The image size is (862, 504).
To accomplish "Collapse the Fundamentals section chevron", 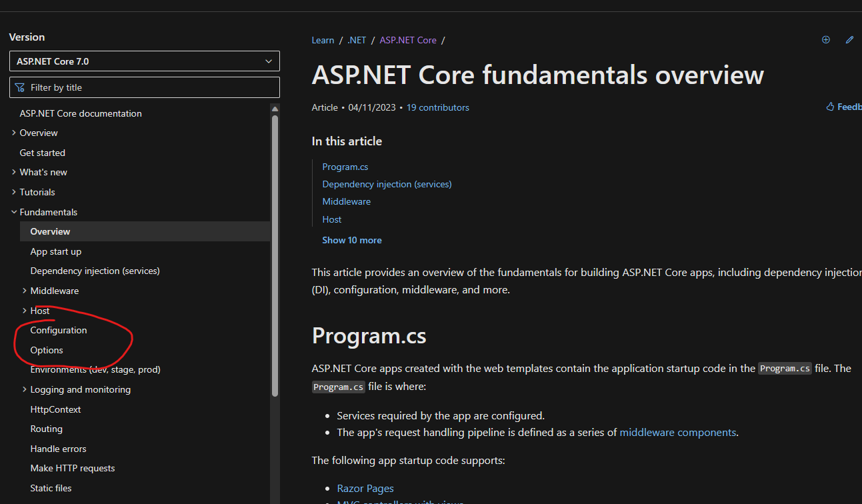I will pyautogui.click(x=14, y=212).
